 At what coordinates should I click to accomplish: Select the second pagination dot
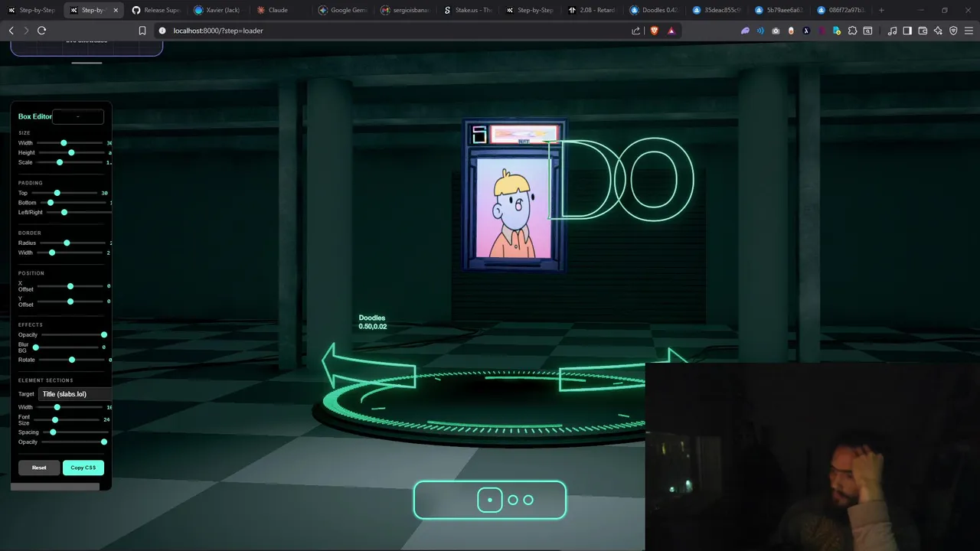tap(513, 500)
